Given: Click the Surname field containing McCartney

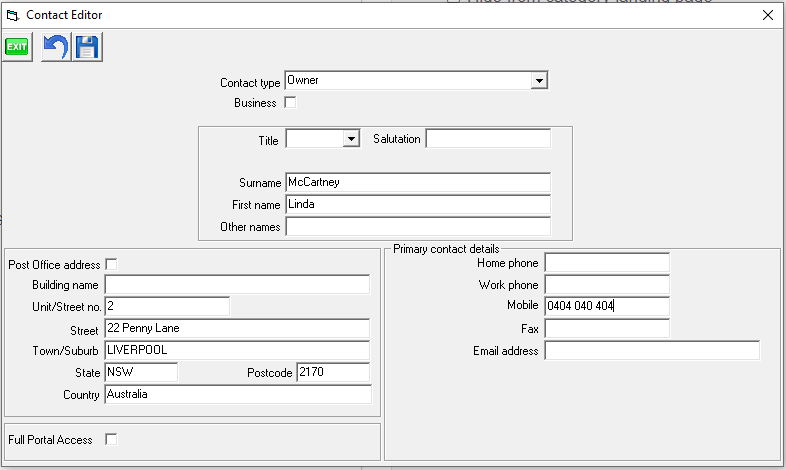Looking at the screenshot, I should [418, 182].
